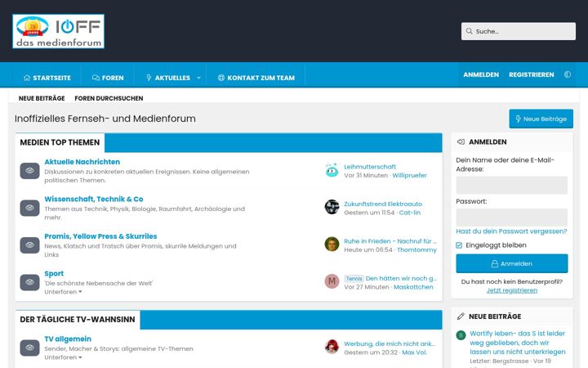
Task: Open the Werbung, die mich nicht thread
Action: coord(390,343)
